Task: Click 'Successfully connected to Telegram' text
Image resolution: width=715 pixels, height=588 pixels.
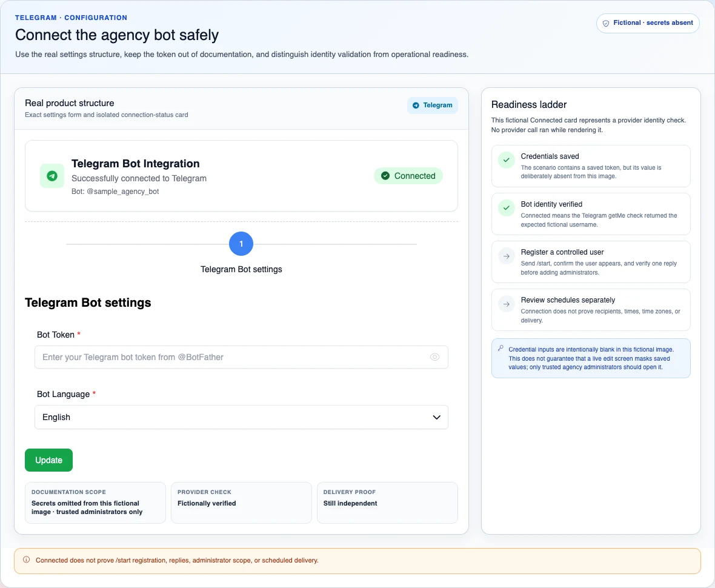Action: [139, 178]
